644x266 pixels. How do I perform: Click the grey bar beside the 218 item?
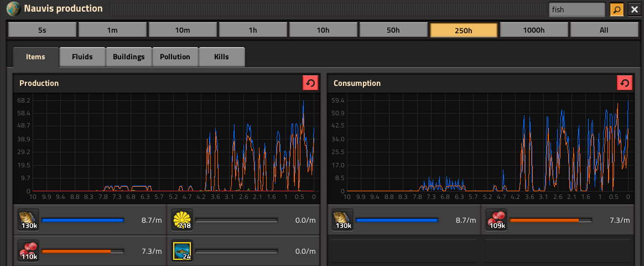coord(237,221)
